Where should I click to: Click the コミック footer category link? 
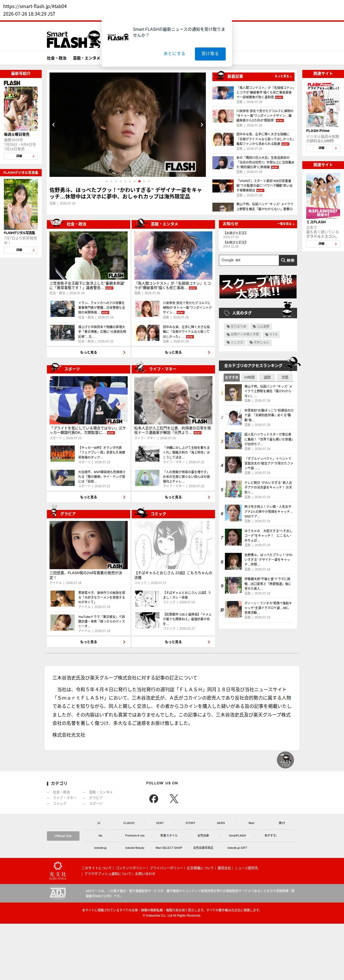60,803
